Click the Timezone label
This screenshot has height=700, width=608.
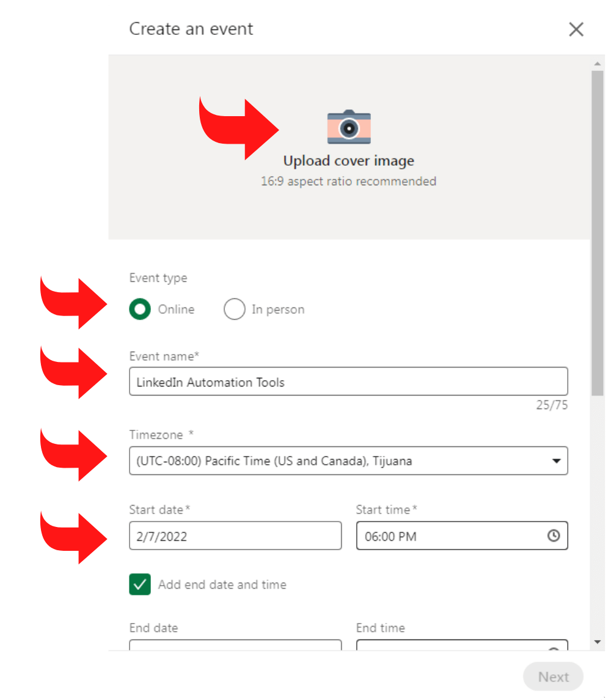point(156,435)
